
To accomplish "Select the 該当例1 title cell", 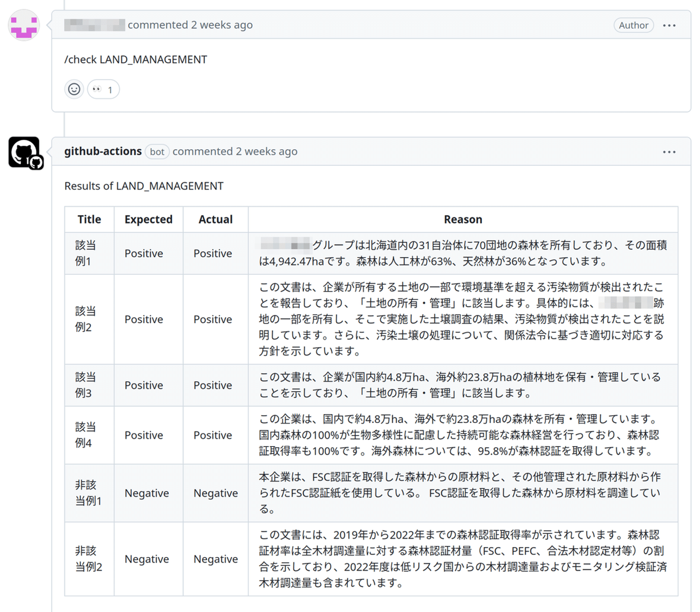I will point(86,253).
